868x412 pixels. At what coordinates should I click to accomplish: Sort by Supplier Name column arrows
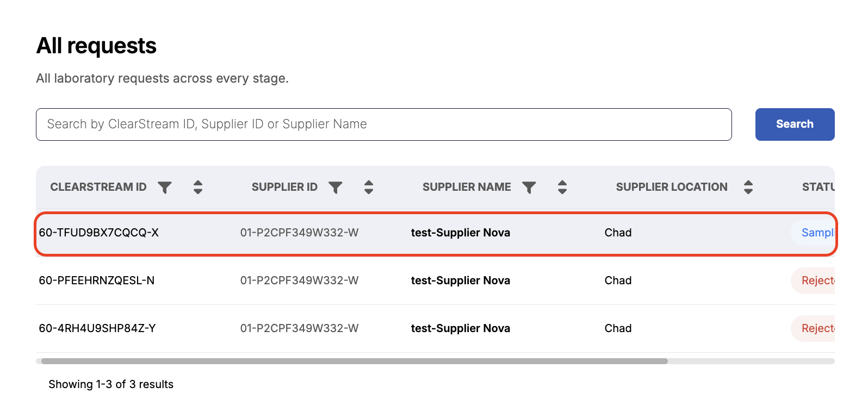(x=562, y=187)
